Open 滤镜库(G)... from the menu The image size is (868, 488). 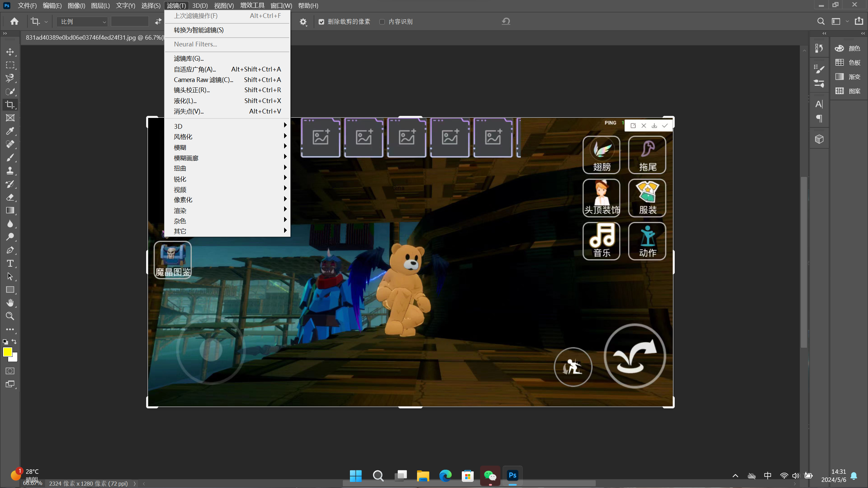pos(227,59)
